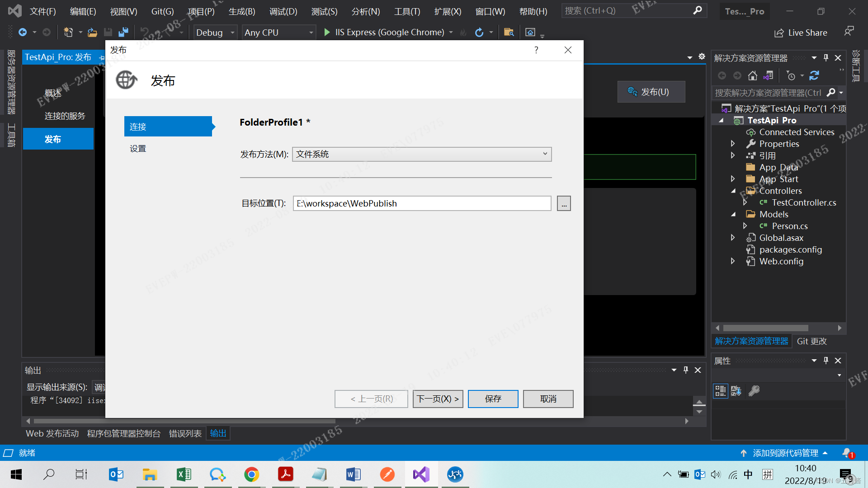Toggle auto-hide pin on Output panel
868x488 pixels.
686,370
